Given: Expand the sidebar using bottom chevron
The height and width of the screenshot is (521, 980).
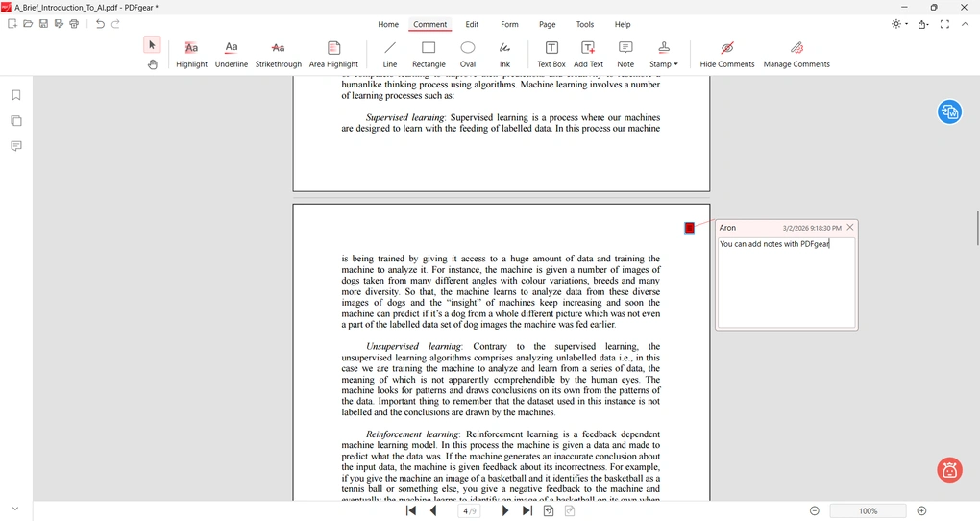Looking at the screenshot, I should (15, 509).
